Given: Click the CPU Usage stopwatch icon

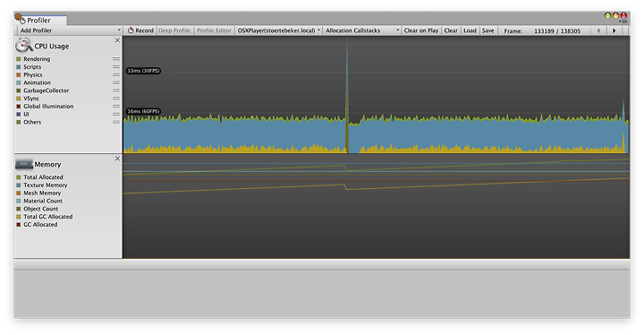Looking at the screenshot, I should 24,46.
